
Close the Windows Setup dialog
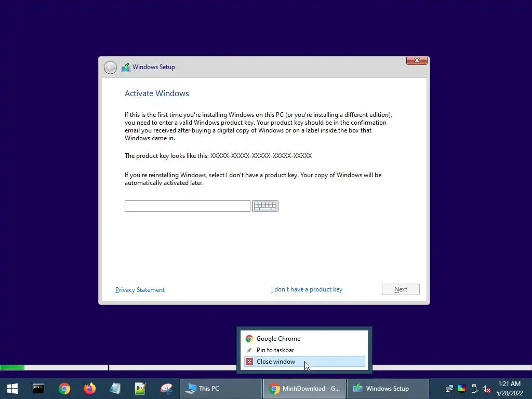pyautogui.click(x=417, y=60)
